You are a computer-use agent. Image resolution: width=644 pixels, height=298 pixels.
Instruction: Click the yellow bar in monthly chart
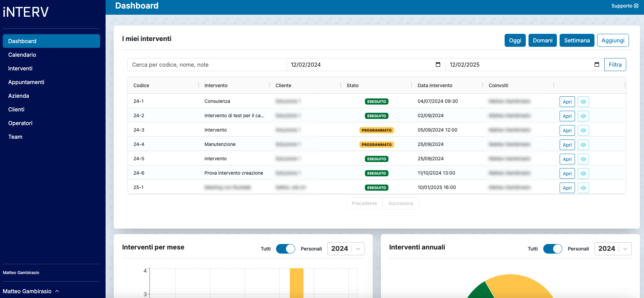(297, 283)
